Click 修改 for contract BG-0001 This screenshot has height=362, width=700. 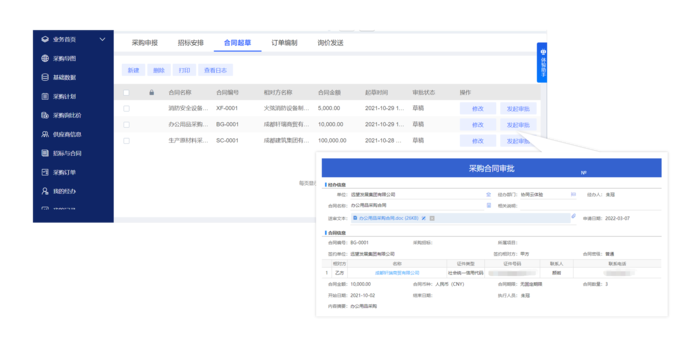click(x=478, y=125)
